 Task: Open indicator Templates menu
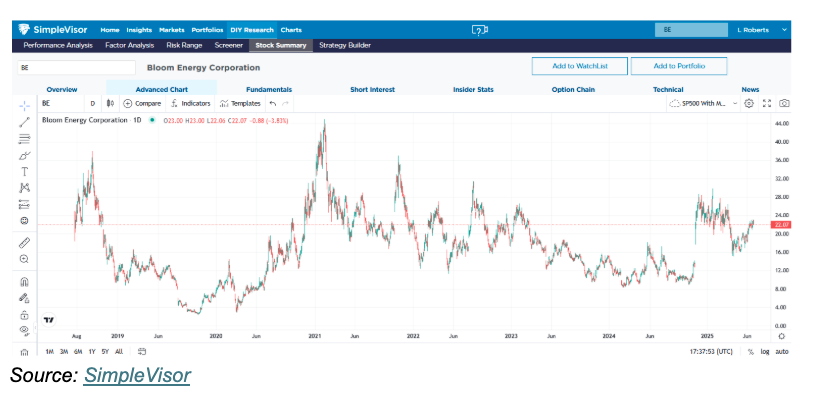(240, 103)
